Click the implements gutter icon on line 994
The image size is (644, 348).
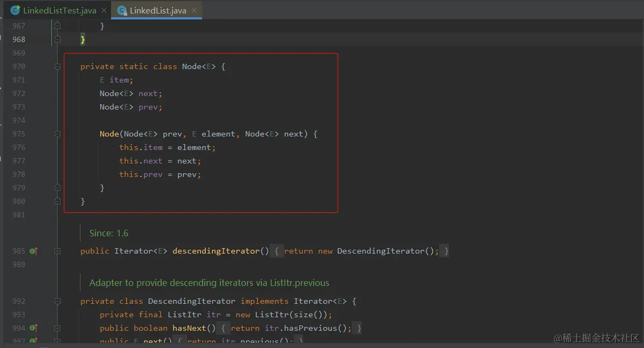(33, 328)
